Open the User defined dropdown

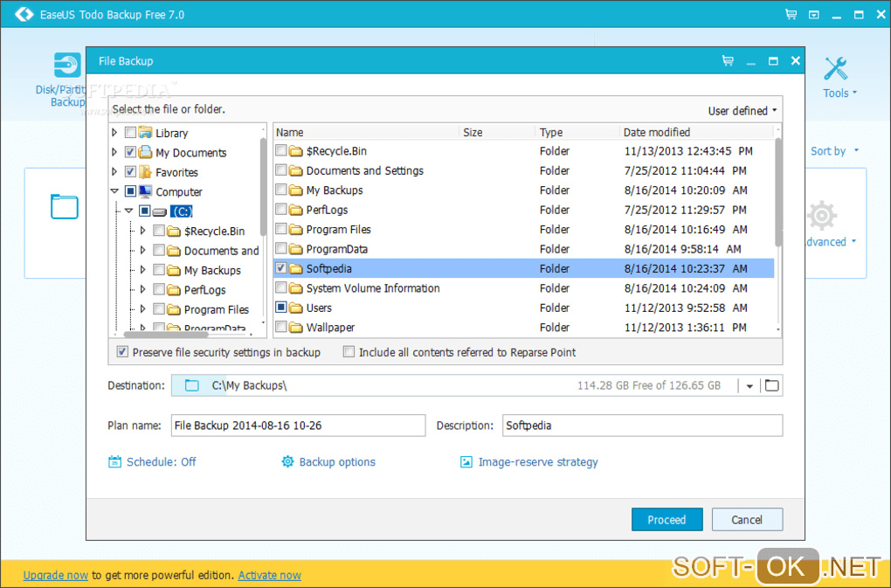pos(742,111)
